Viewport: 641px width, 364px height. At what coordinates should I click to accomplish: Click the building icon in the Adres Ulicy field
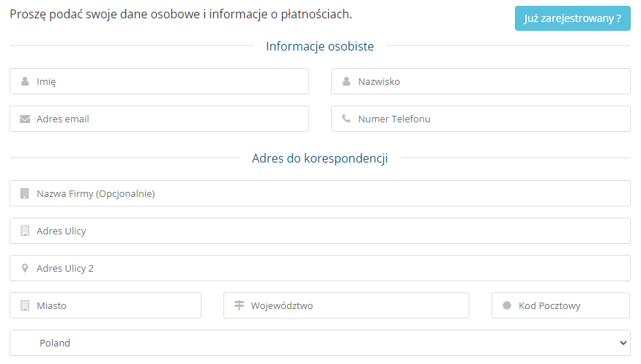25,231
